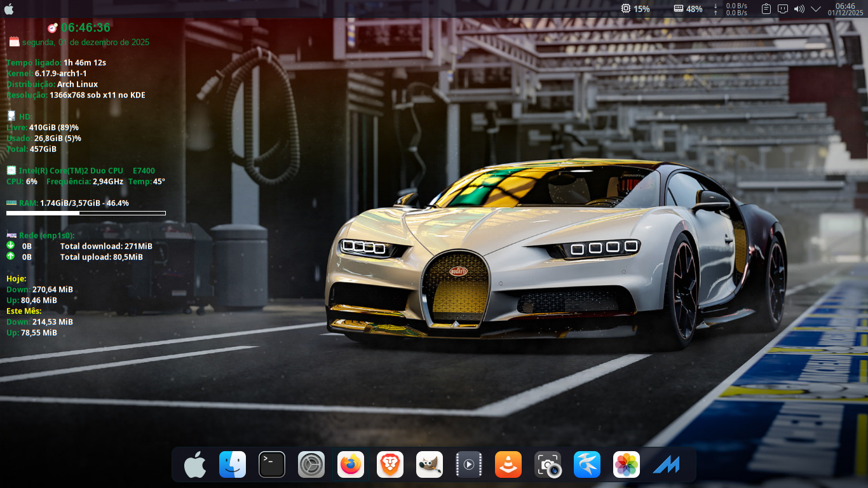The image size is (868, 488).
Task: Launch VLC media player from the dock
Action: (508, 464)
